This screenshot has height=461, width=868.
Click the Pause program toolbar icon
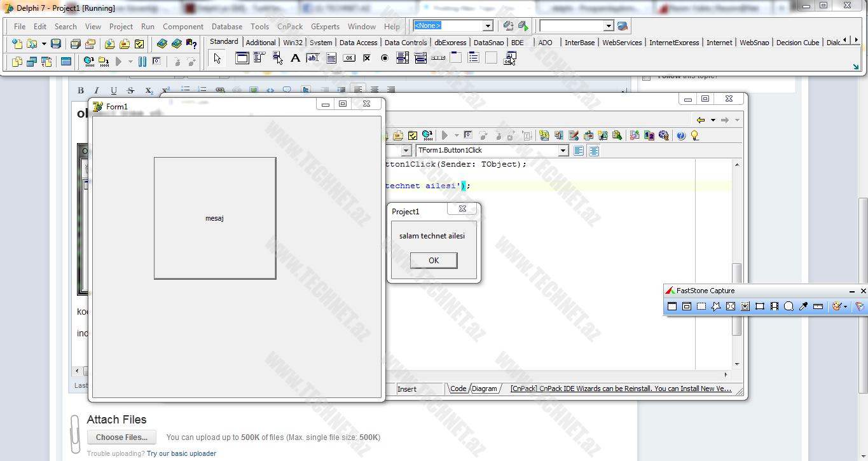click(x=142, y=62)
